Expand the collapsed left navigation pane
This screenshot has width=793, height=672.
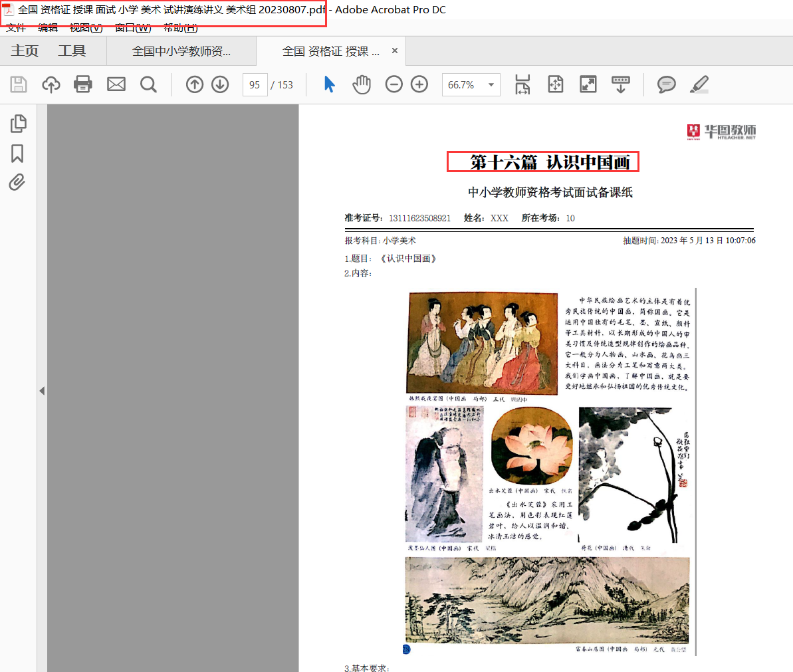42,391
